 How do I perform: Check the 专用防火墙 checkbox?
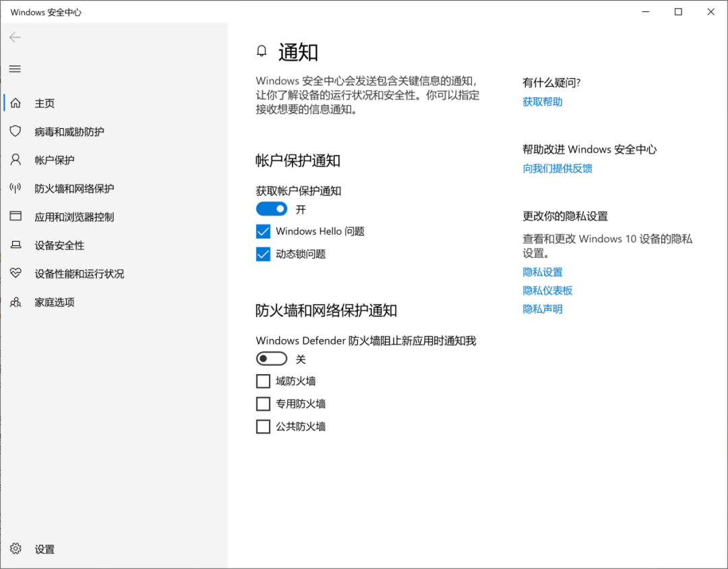coord(264,404)
